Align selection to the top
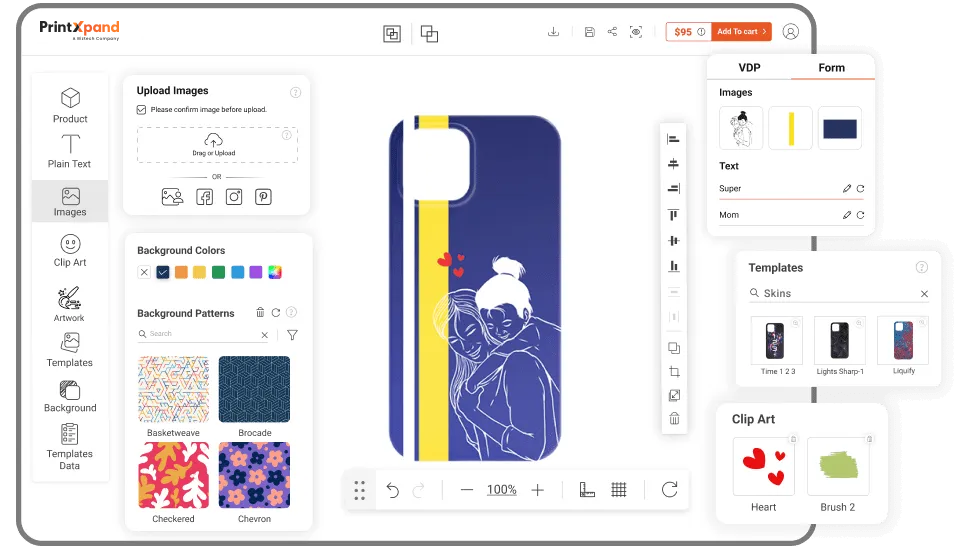975x550 pixels. (x=673, y=215)
